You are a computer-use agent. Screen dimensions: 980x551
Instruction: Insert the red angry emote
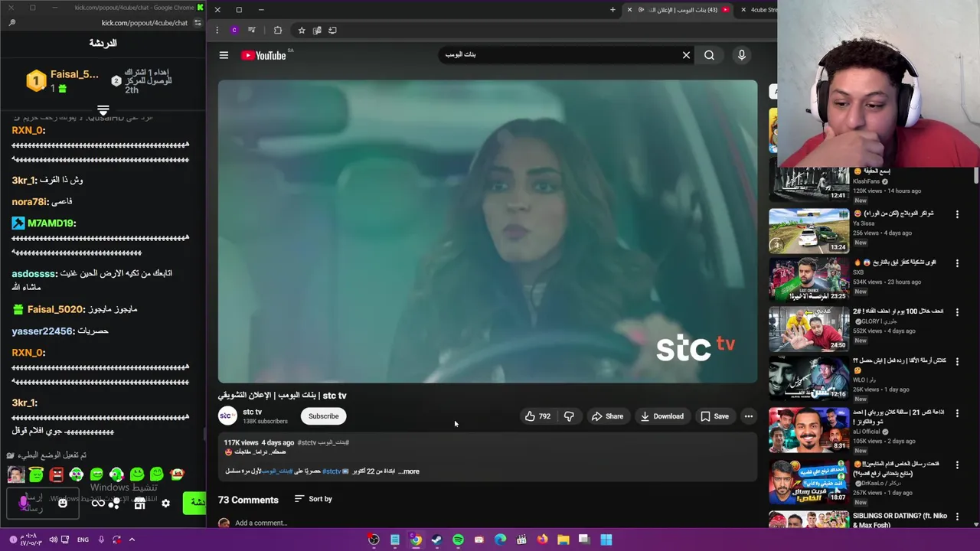(56, 475)
